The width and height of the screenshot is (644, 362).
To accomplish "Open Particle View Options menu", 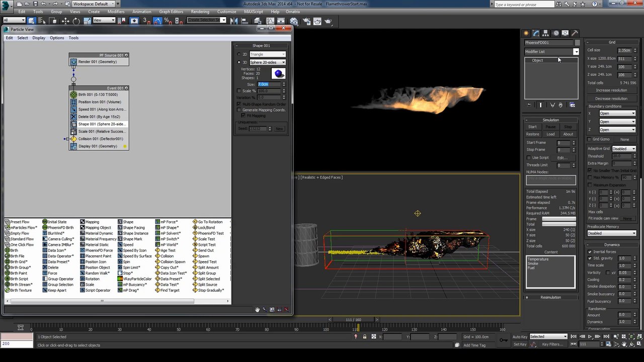I will 57,38.
